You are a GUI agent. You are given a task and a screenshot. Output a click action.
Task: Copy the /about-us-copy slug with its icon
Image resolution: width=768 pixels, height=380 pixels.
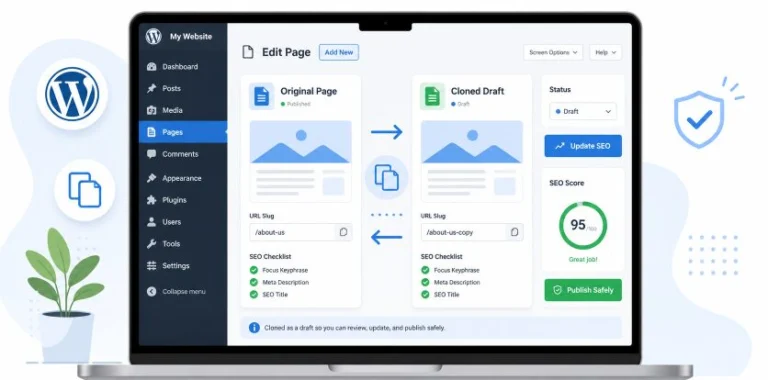coord(514,232)
